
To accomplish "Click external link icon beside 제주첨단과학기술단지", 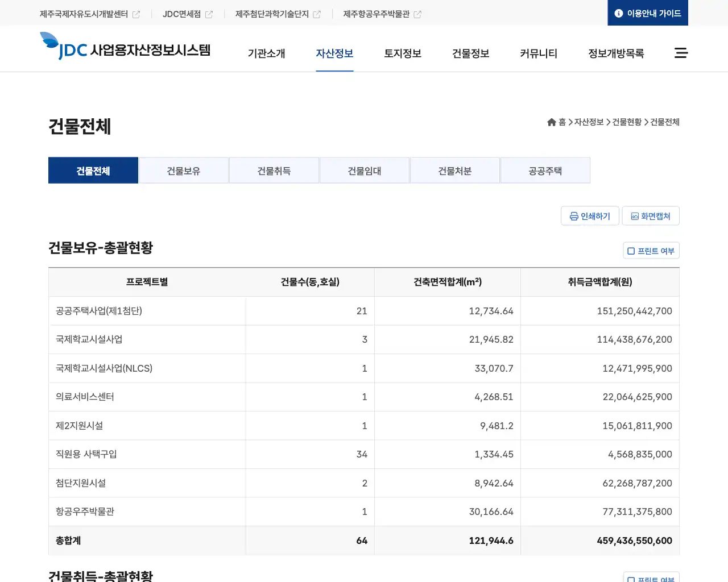I will pyautogui.click(x=317, y=14).
